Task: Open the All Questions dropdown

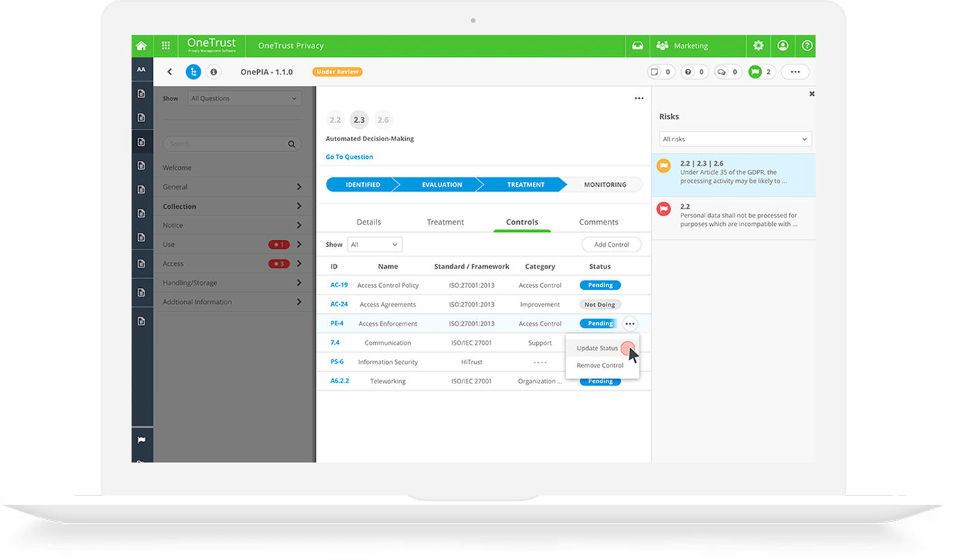Action: pyautogui.click(x=245, y=98)
